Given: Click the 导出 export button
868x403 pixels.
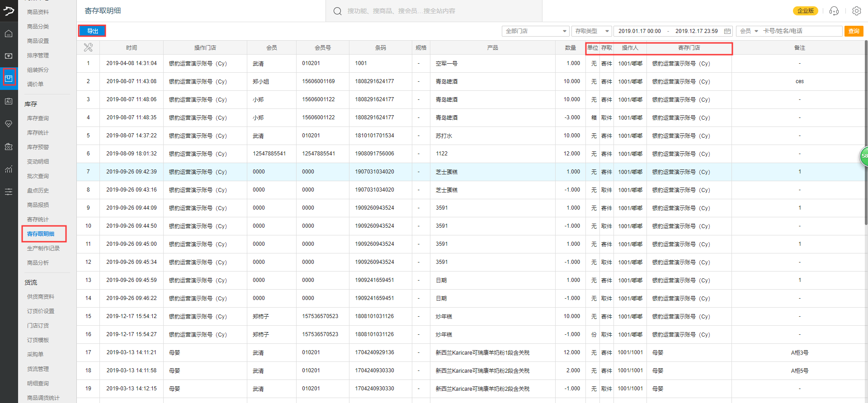Looking at the screenshot, I should click(x=92, y=31).
